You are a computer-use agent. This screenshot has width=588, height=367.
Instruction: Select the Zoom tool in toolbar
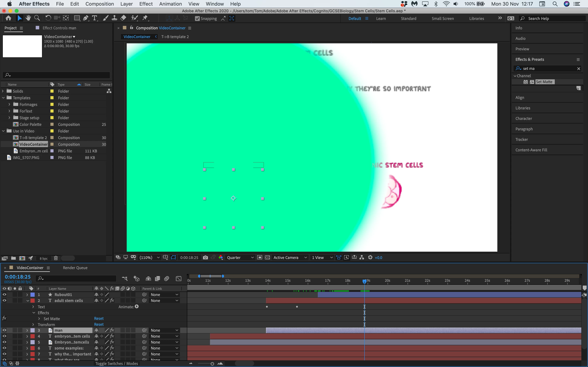[37, 18]
